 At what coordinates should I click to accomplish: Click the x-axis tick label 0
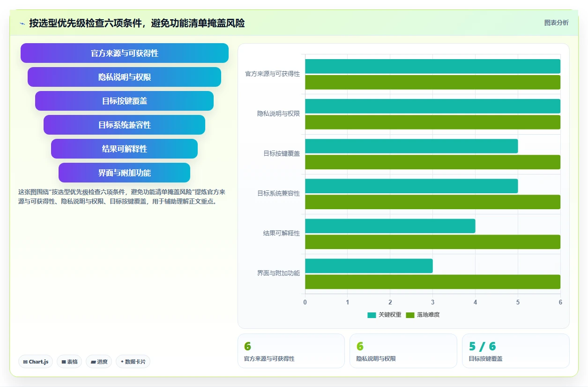click(305, 302)
